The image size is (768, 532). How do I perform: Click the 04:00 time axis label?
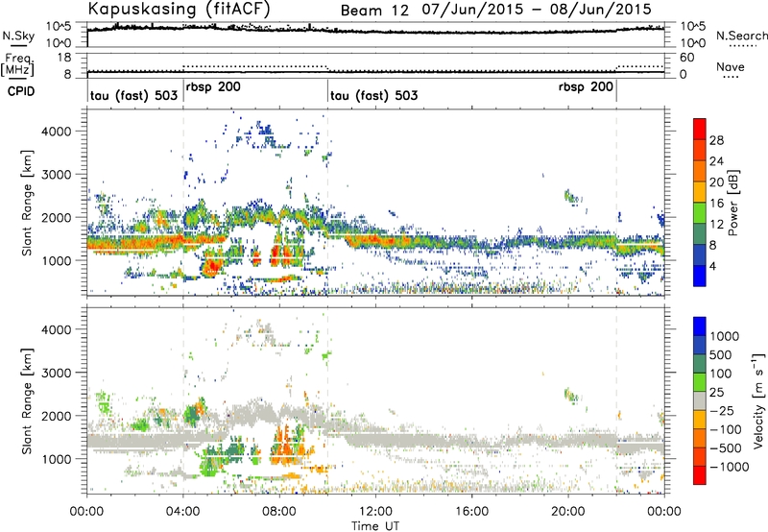point(183,512)
